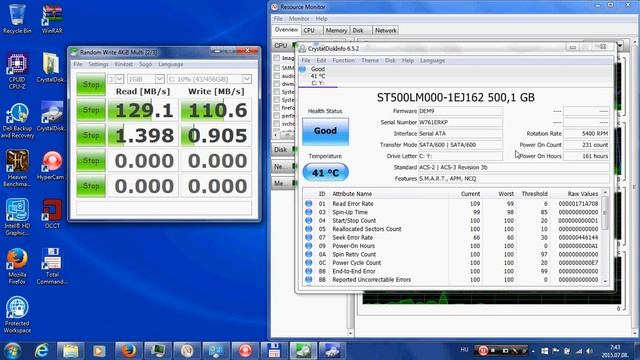The width and height of the screenshot is (640, 360).
Task: Open the Windows Start orb
Action: [x=12, y=351]
